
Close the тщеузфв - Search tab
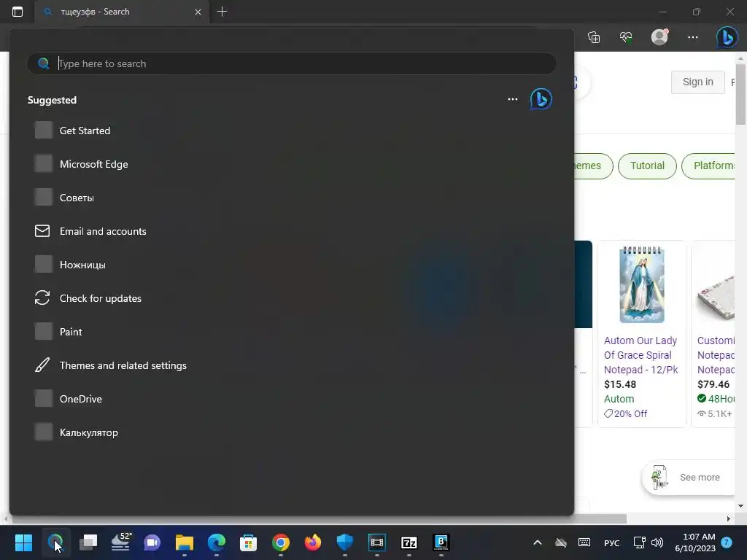point(198,12)
